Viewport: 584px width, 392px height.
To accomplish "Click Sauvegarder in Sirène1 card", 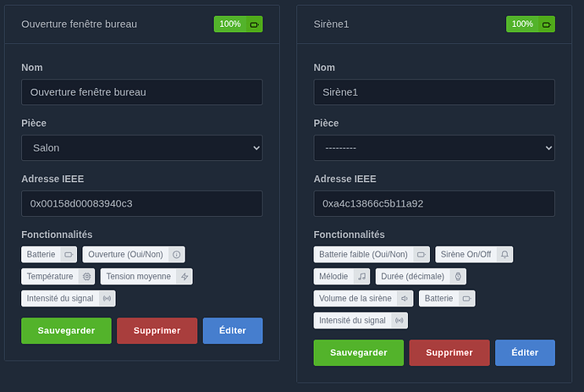I will coord(359,352).
